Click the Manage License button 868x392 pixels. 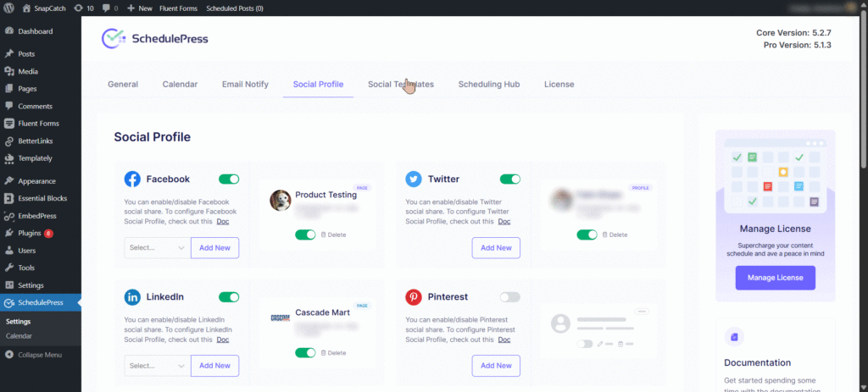pyautogui.click(x=775, y=278)
